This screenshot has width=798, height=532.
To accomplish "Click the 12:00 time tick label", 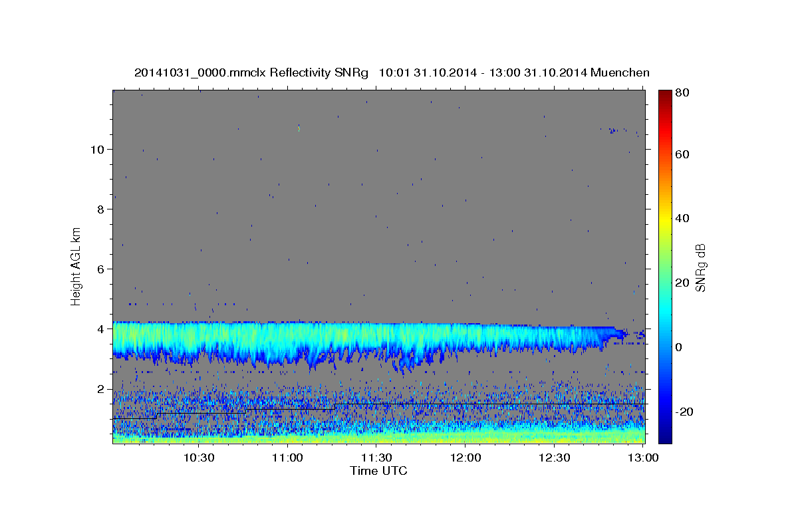I will point(465,458).
